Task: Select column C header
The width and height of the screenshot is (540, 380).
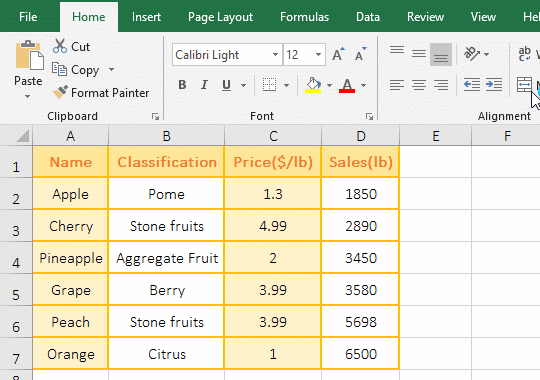Action: pos(273,136)
